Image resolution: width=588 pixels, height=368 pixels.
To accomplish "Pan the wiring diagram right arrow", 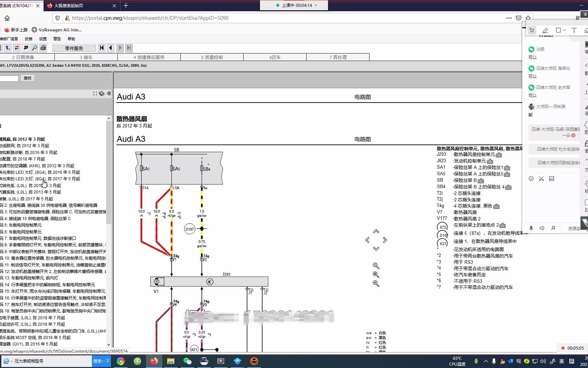I will coord(385,240).
